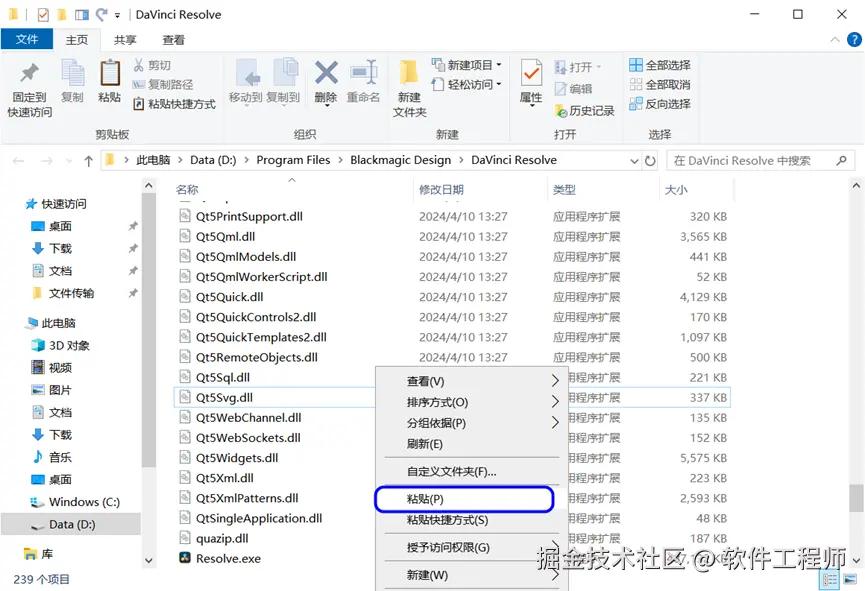The width and height of the screenshot is (865, 591).
Task: Click the Cut scissors icon
Action: (x=138, y=65)
